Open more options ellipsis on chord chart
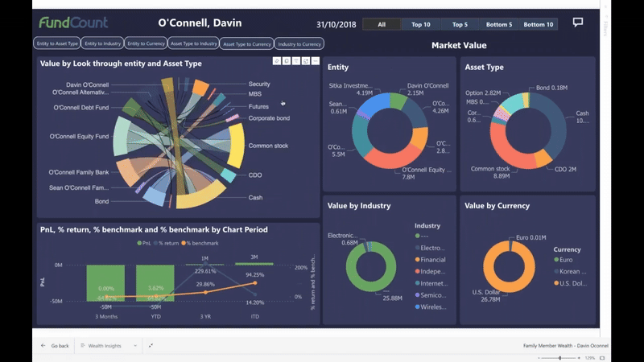The height and width of the screenshot is (362, 644). pyautogui.click(x=315, y=61)
